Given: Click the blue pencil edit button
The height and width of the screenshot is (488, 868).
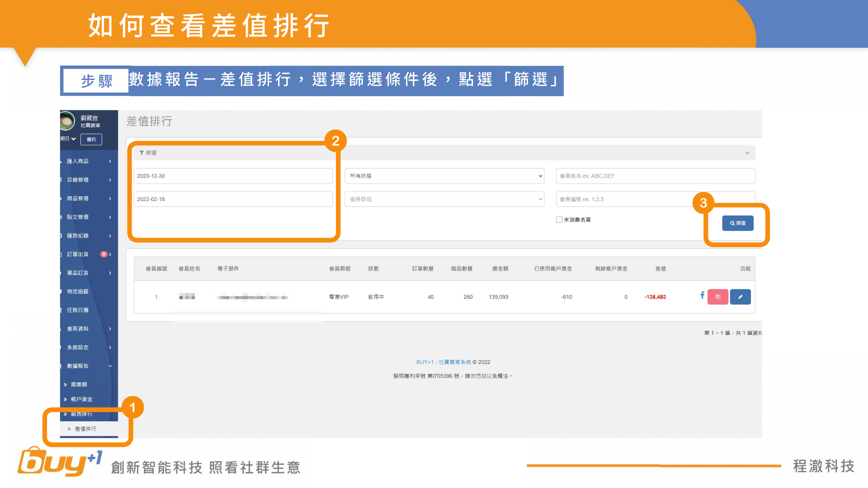Looking at the screenshot, I should point(740,297).
